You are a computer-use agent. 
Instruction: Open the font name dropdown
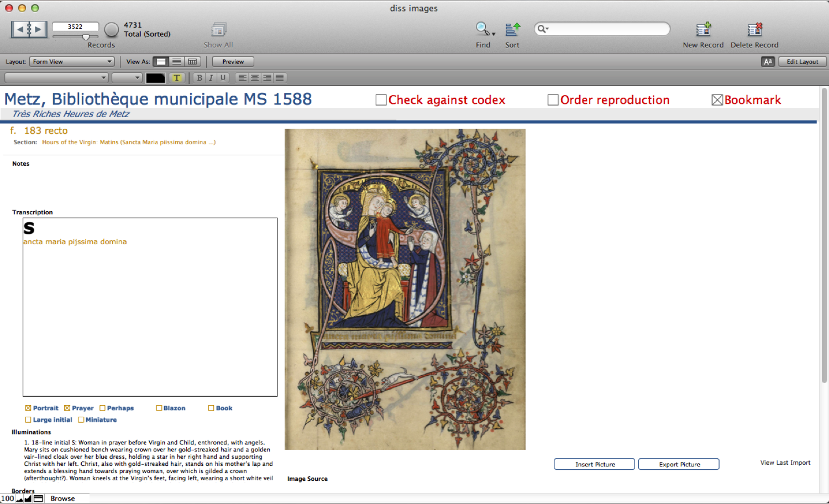(x=56, y=78)
